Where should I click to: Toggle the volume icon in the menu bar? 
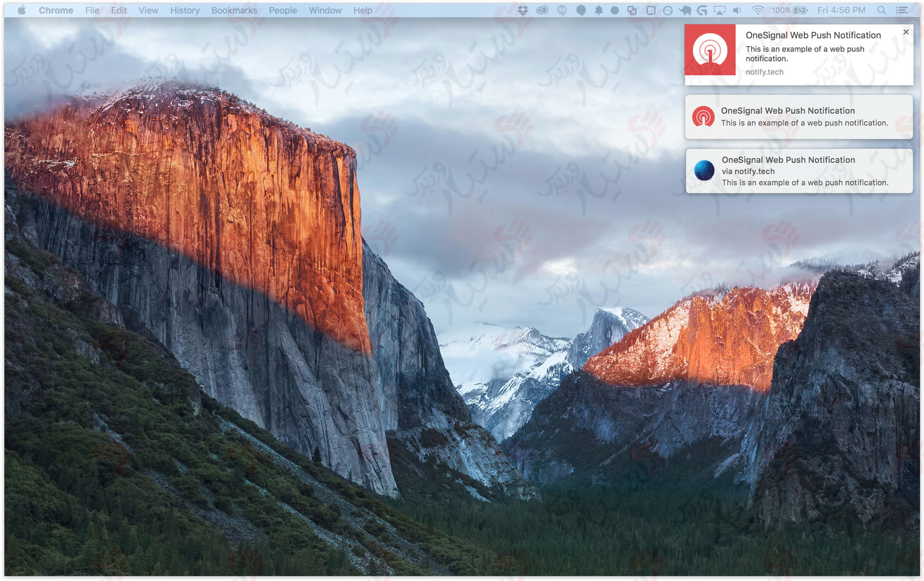click(x=736, y=9)
